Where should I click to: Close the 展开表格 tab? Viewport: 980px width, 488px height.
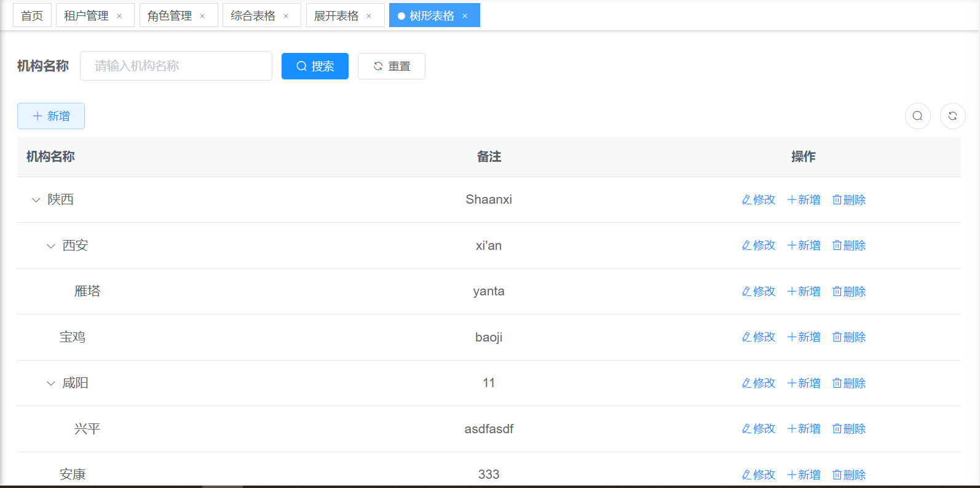(369, 16)
